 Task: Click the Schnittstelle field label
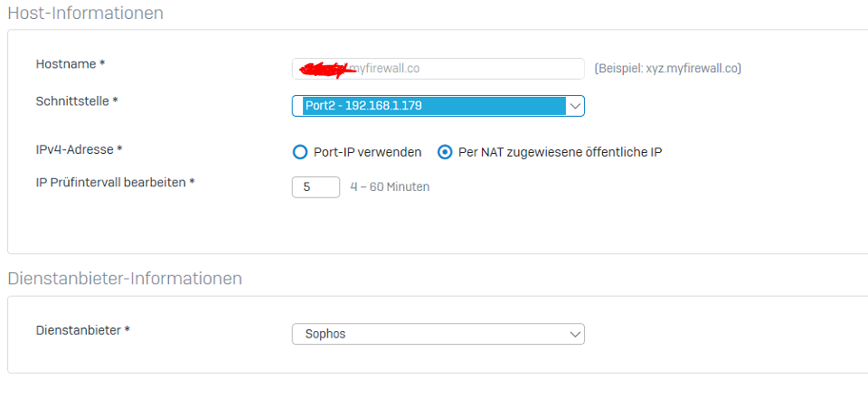[x=77, y=101]
